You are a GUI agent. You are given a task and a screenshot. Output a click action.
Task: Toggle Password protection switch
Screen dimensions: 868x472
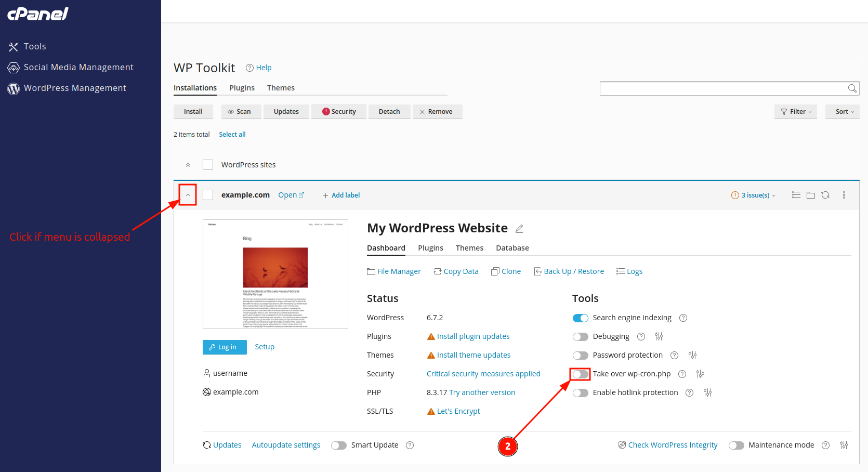tap(581, 356)
